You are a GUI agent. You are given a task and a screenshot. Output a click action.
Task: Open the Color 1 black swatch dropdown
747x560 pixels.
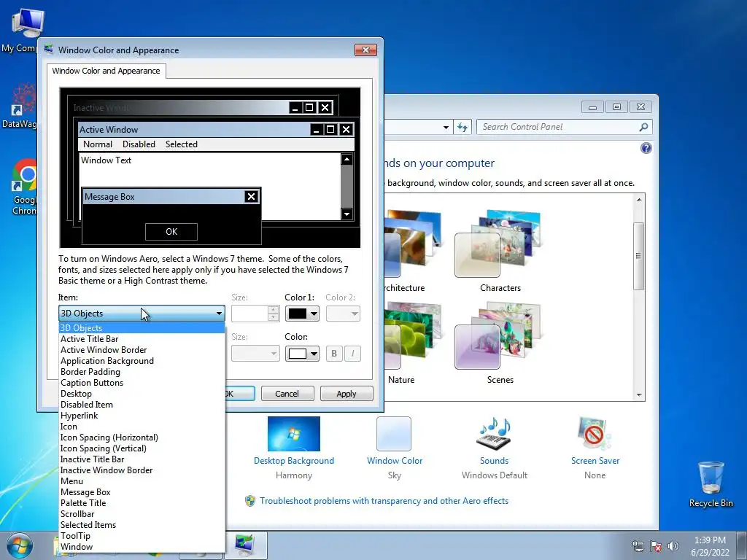pos(302,314)
